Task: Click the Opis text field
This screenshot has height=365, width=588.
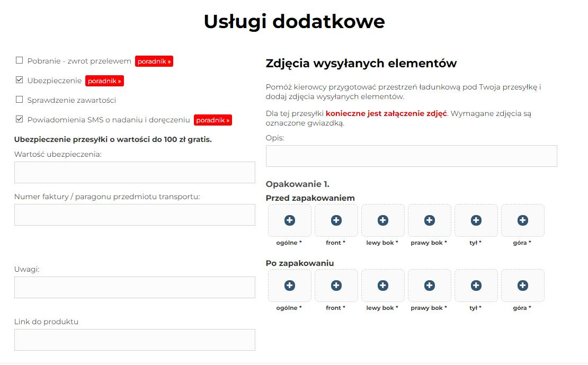Action: tap(412, 156)
